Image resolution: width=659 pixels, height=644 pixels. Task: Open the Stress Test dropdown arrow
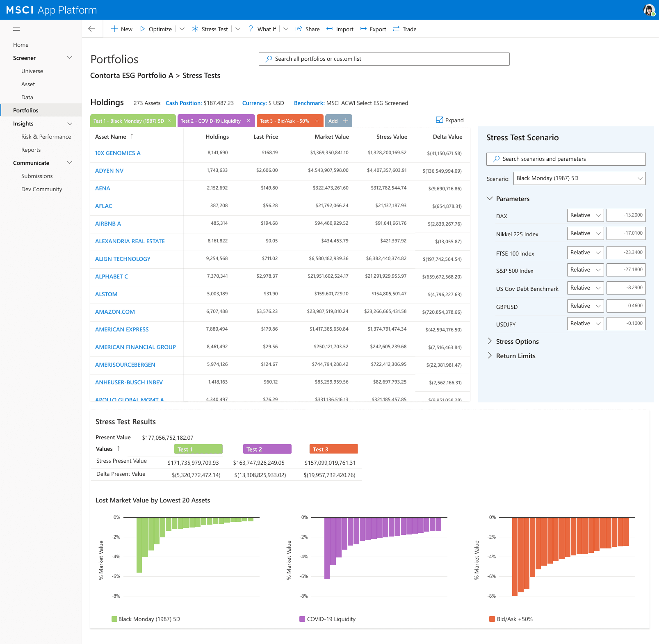tap(238, 29)
